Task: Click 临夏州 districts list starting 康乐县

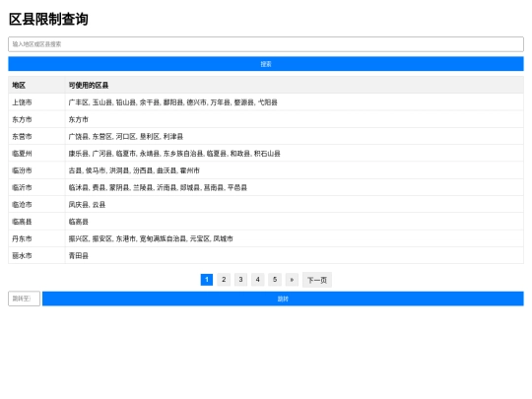Action: tap(295, 154)
